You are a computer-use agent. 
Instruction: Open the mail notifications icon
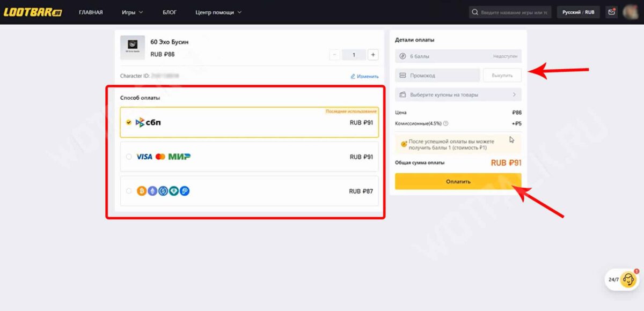tap(611, 12)
